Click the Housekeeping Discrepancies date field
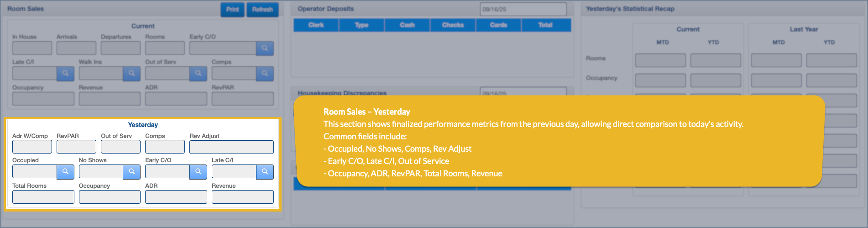Image resolution: width=868 pixels, height=228 pixels. 523,92
